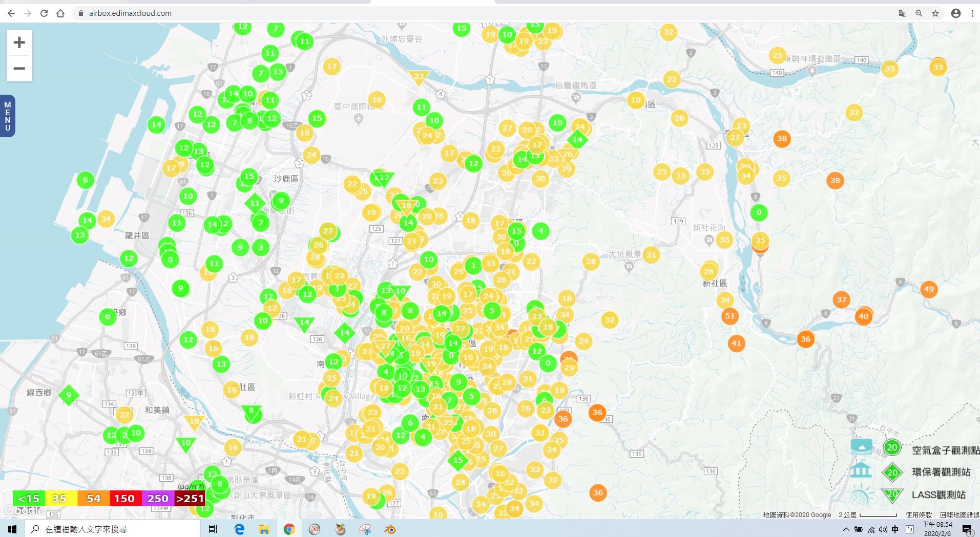Open the Windows notification center
Image resolution: width=980 pixels, height=537 pixels.
pos(967,529)
